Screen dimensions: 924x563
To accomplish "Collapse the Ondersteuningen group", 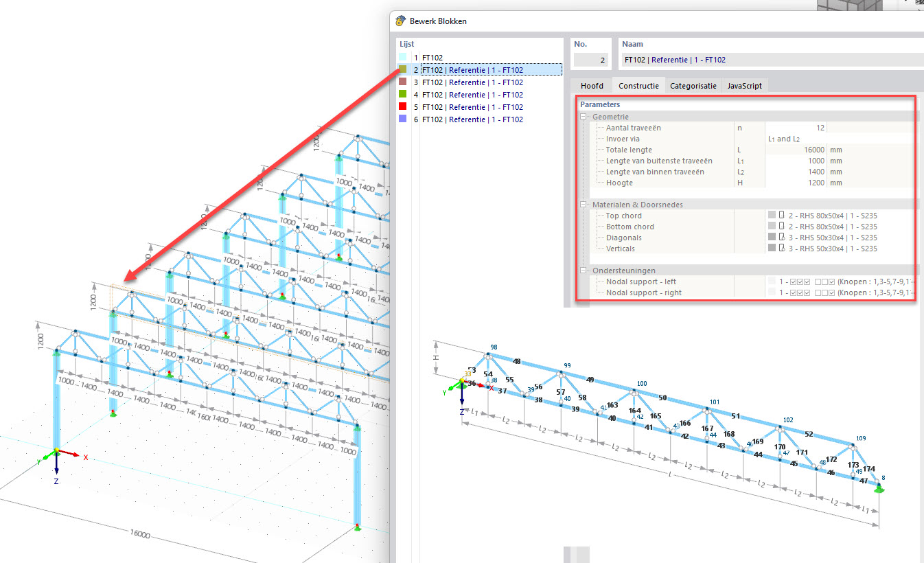I will pyautogui.click(x=584, y=271).
